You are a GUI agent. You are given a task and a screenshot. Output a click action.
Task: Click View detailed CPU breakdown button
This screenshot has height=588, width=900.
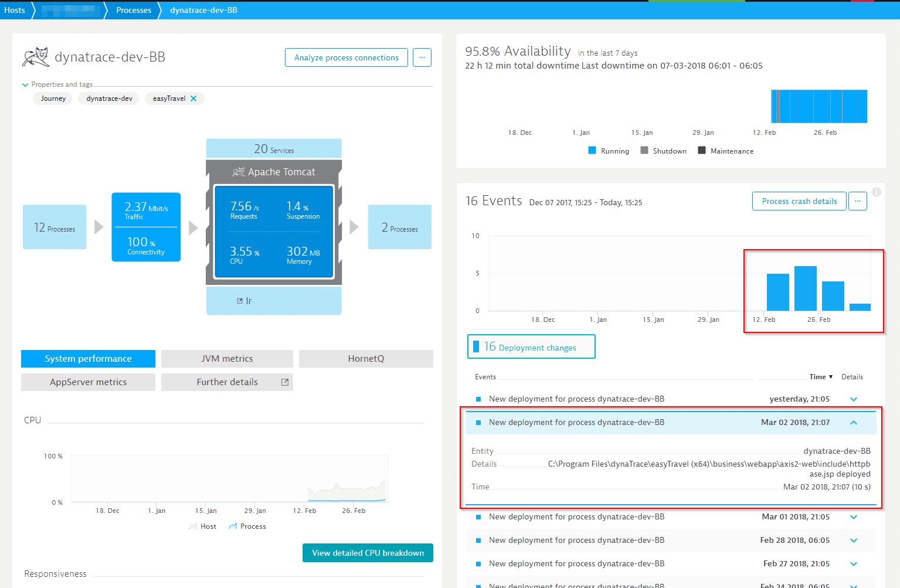pyautogui.click(x=368, y=553)
